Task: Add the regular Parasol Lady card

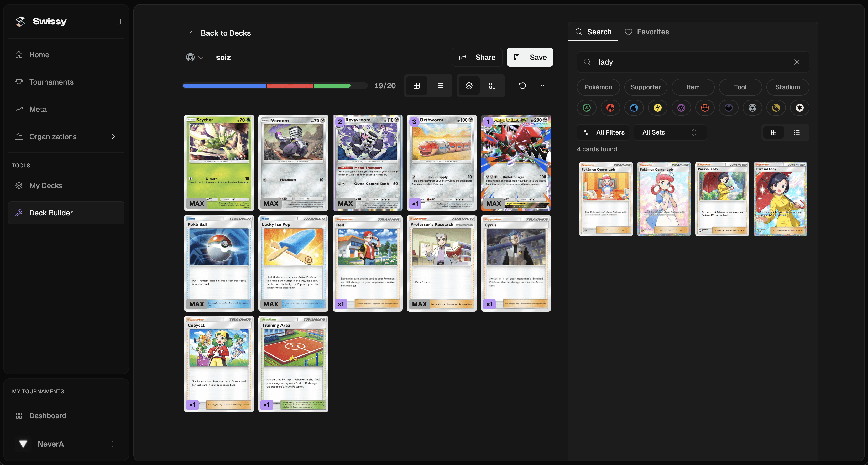Action: coord(722,199)
